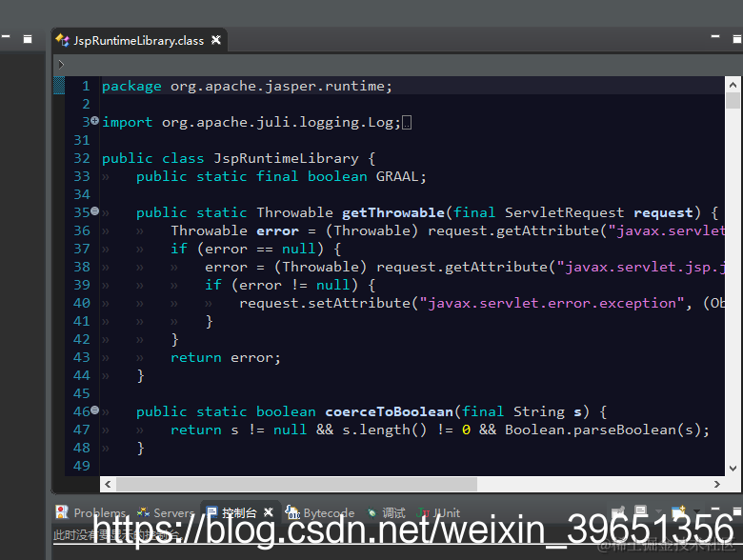Click line number 1 in the gutter
This screenshot has height=560, width=743.
coord(86,86)
